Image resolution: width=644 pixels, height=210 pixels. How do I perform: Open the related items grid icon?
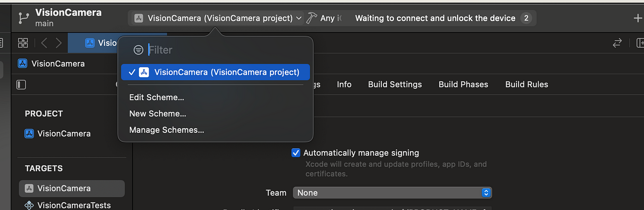coord(23,43)
